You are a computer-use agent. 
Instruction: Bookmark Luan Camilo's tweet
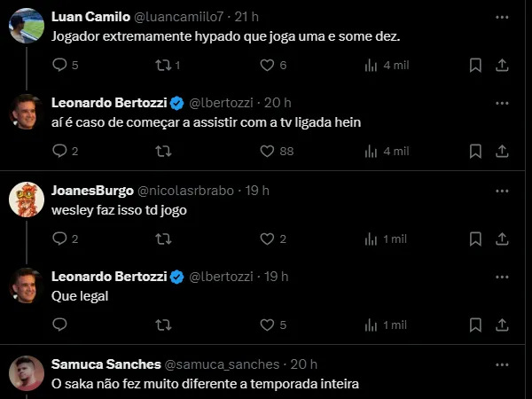(x=475, y=65)
